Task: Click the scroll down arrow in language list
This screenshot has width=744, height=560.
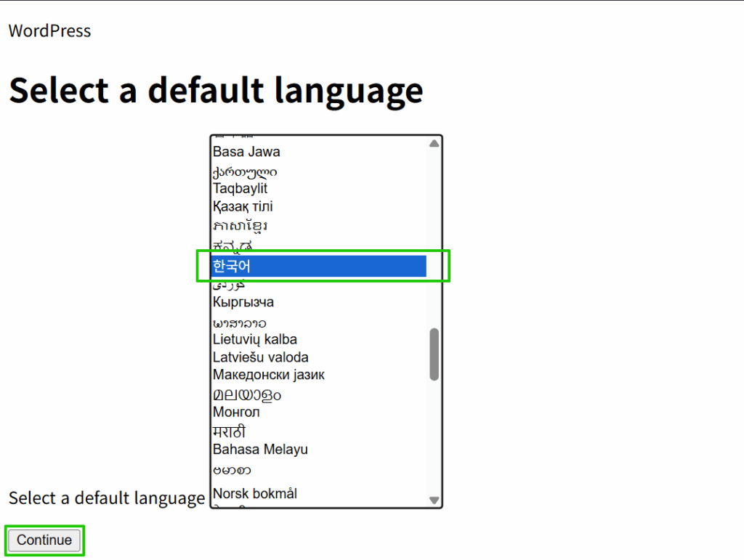Action: coord(434,500)
